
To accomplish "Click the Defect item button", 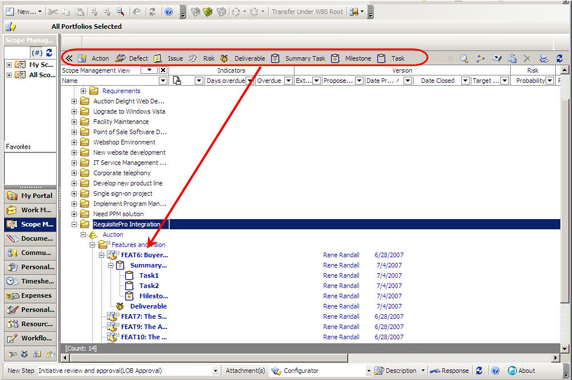I will (132, 58).
